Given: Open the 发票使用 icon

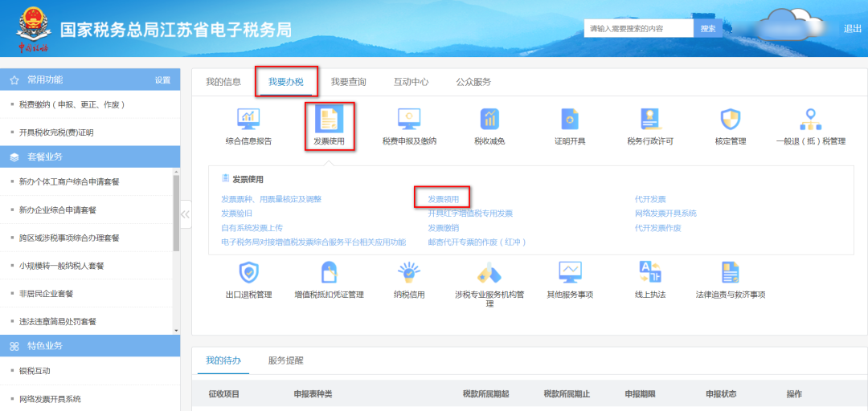Looking at the screenshot, I should [x=330, y=118].
